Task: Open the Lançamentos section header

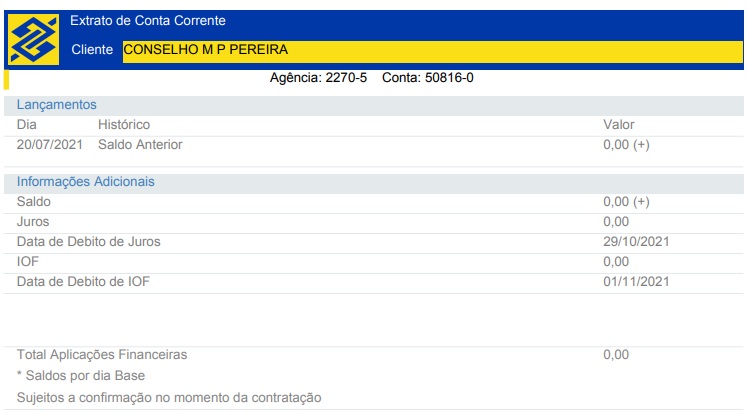Action: pos(56,104)
